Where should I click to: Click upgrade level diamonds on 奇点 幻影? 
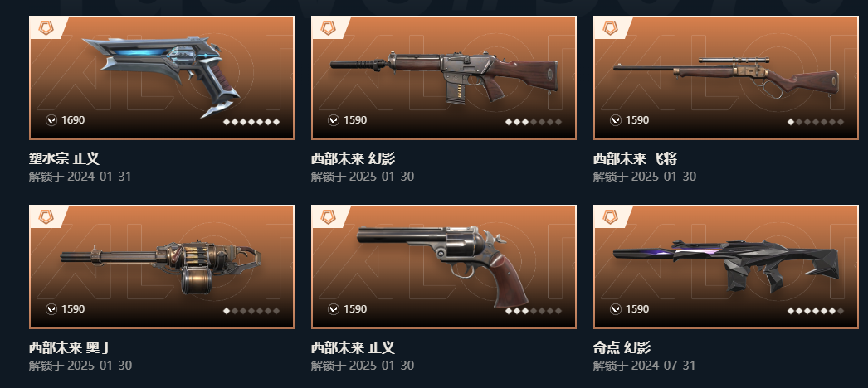[x=816, y=311]
